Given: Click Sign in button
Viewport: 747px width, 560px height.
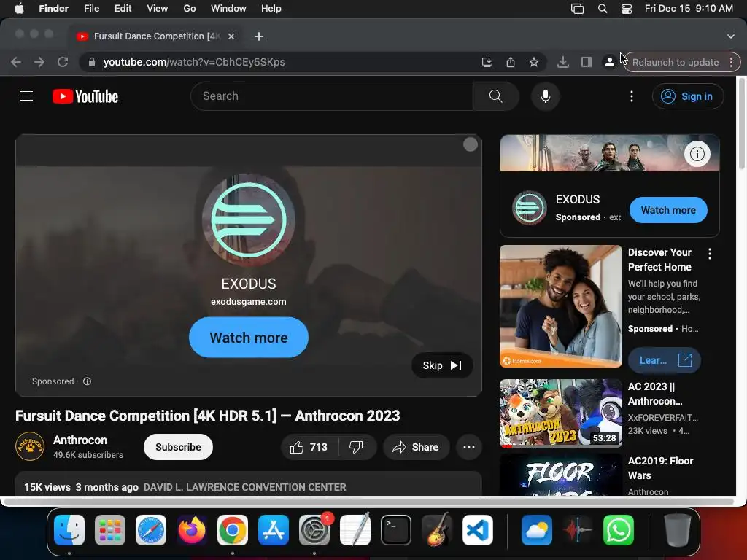Looking at the screenshot, I should click(x=688, y=96).
